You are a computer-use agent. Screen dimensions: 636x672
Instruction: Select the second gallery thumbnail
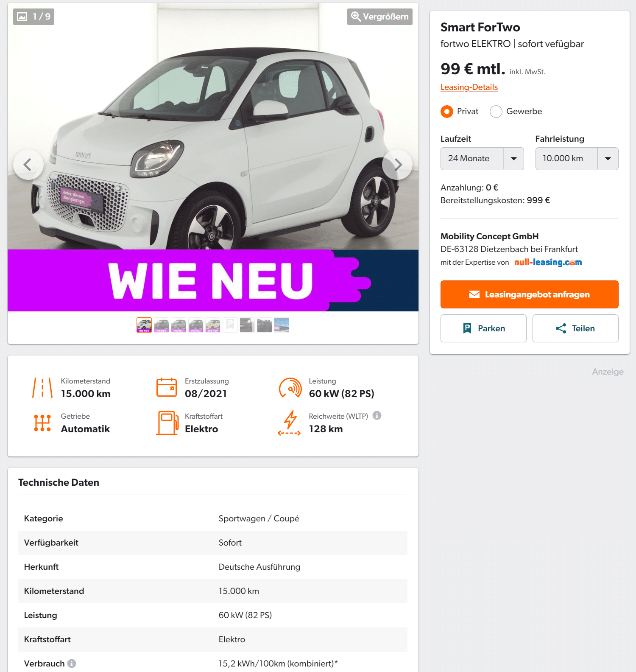[x=162, y=325]
